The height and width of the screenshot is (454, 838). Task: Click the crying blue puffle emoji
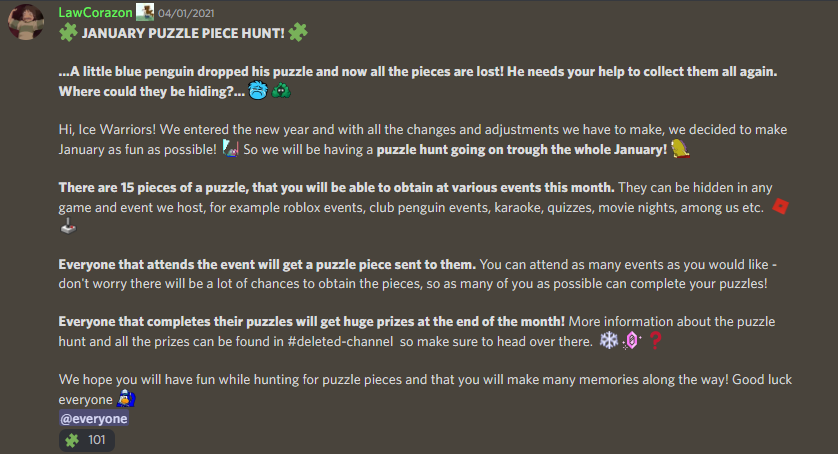[260, 91]
